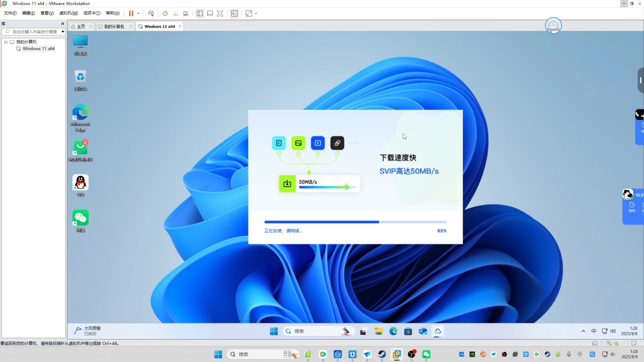Click the installation progress bar
644x362 pixels.
coord(355,222)
